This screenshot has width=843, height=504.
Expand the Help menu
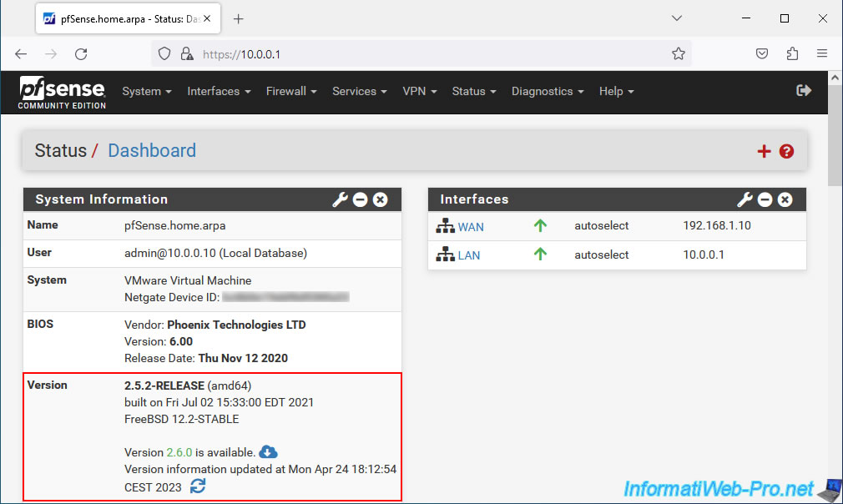click(x=617, y=92)
